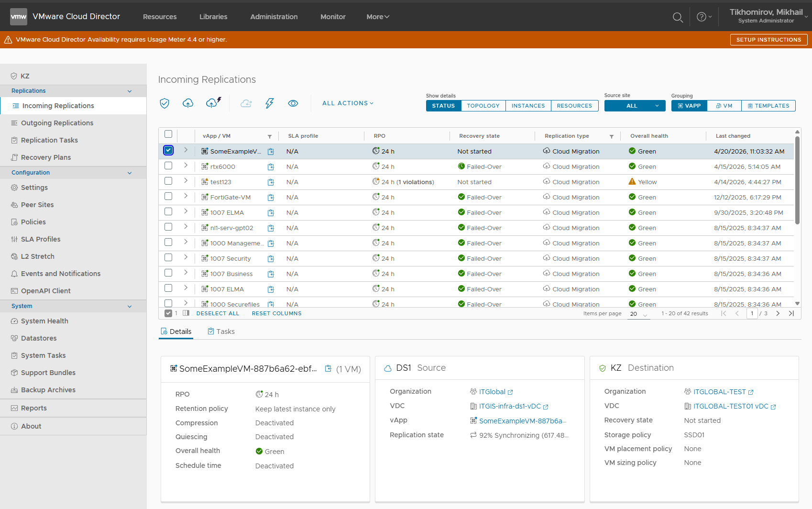The width and height of the screenshot is (812, 509).
Task: Check the test123 row checkbox
Action: click(x=168, y=181)
